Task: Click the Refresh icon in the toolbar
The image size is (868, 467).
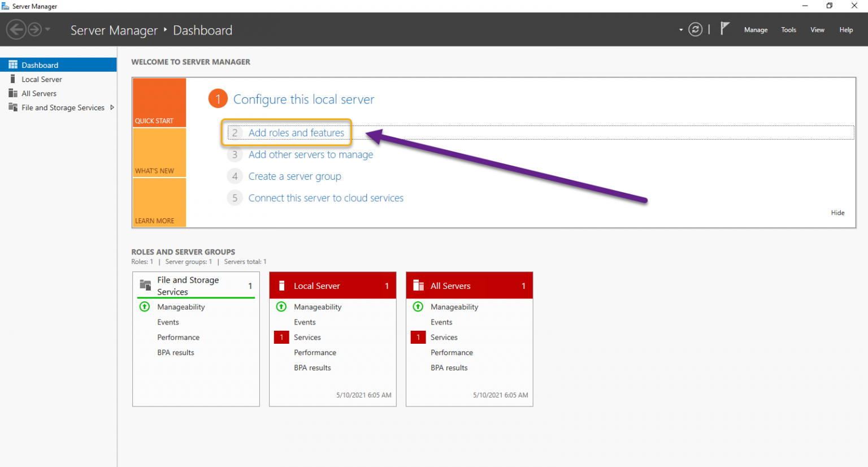Action: (696, 29)
